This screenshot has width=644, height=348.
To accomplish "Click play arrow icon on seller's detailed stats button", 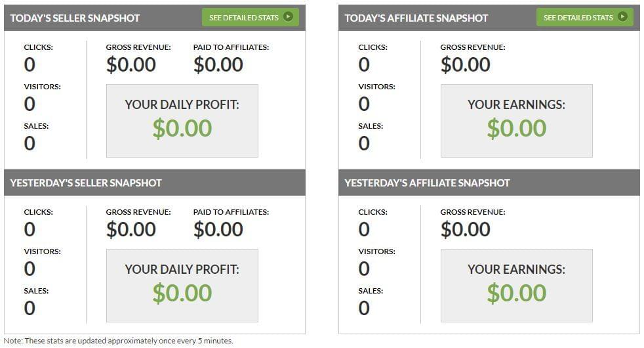I will click(x=288, y=17).
